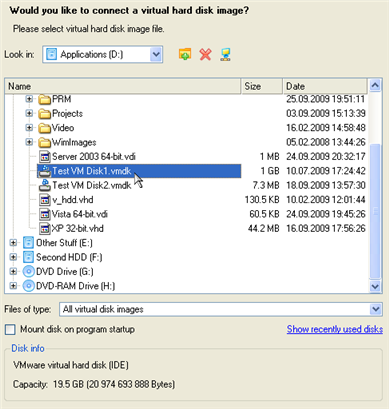Viewport: 389px width, 409px height.
Task: Select Vista 64-bit.vdi file name
Action: (x=80, y=214)
